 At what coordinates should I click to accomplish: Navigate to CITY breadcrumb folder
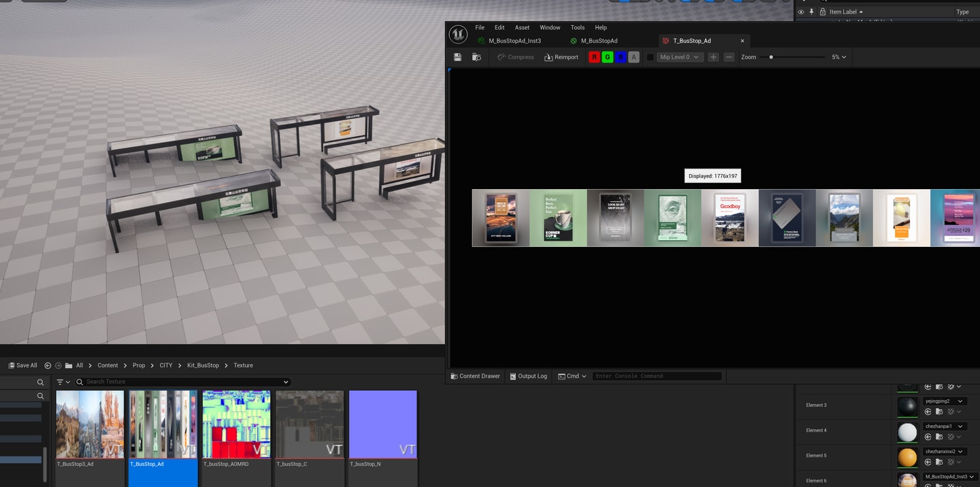(x=166, y=365)
